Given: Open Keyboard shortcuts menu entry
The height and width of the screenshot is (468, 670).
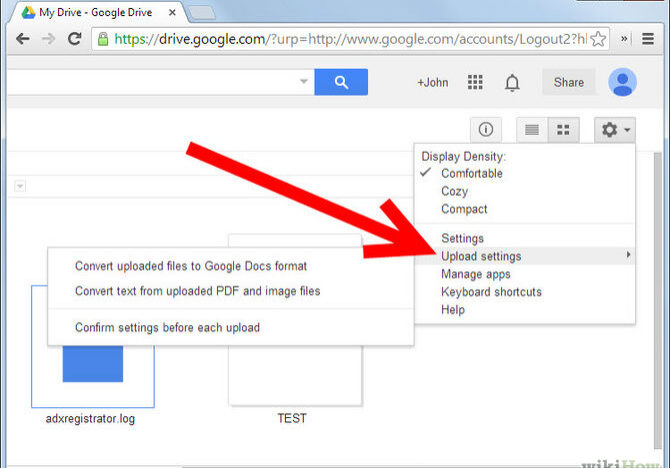Looking at the screenshot, I should (x=491, y=292).
